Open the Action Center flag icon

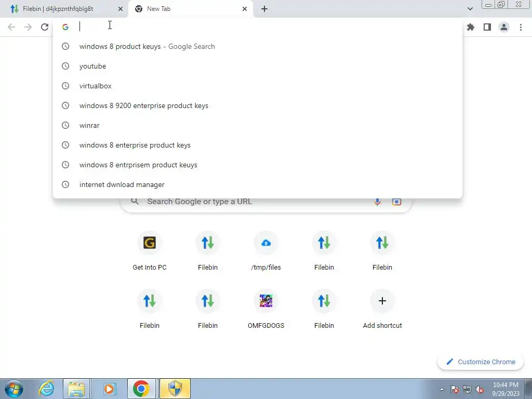tap(455, 390)
